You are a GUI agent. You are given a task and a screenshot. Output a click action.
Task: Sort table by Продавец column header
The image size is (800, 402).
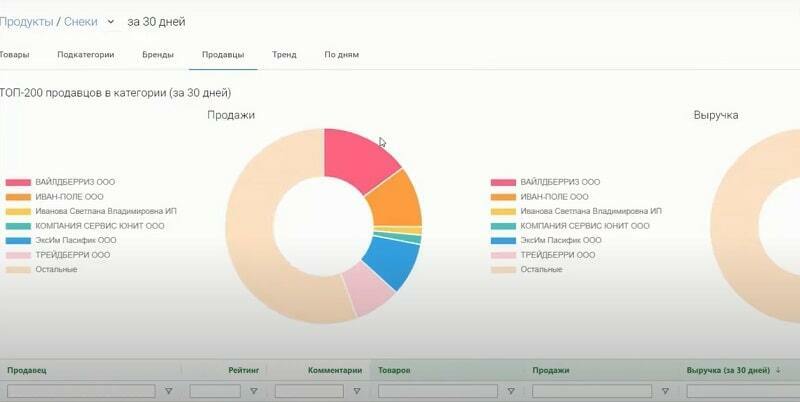click(x=27, y=370)
